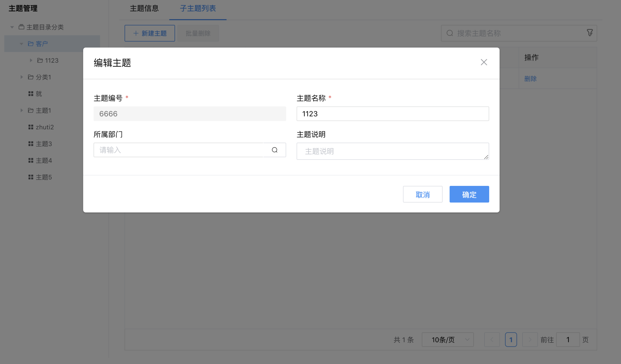Switch to the 子主题列表 tab
This screenshot has width=621, height=364.
pyautogui.click(x=197, y=9)
